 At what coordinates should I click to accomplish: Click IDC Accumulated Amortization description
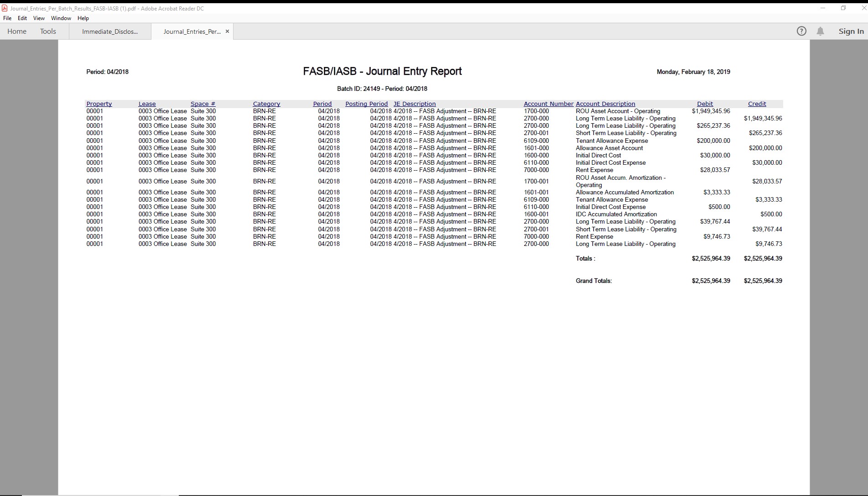point(616,214)
